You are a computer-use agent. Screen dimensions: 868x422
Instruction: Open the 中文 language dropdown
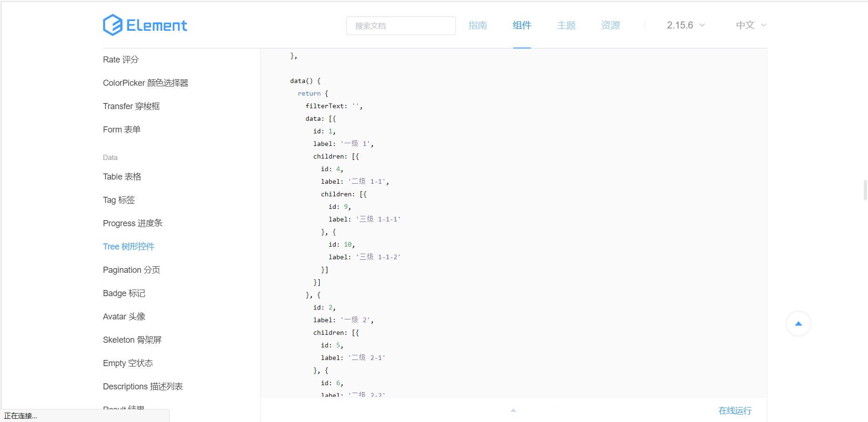coord(751,25)
